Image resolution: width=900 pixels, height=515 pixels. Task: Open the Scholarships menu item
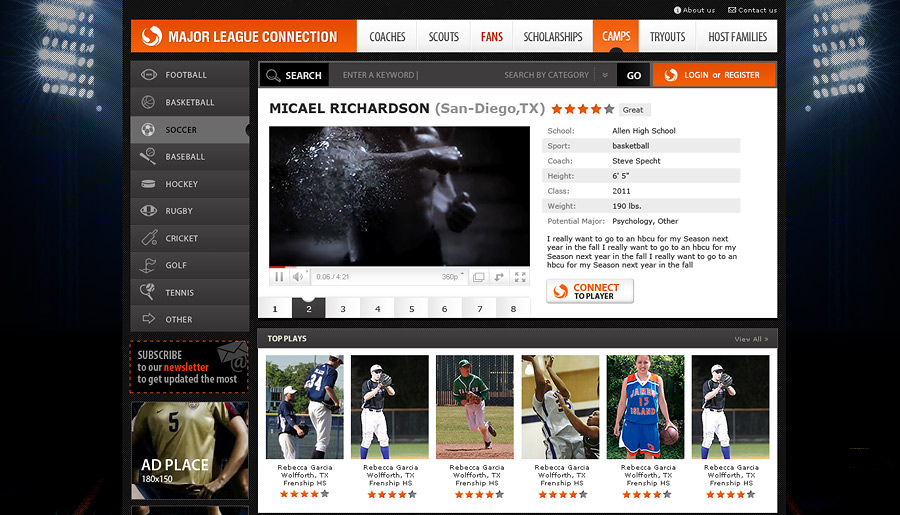(x=553, y=37)
